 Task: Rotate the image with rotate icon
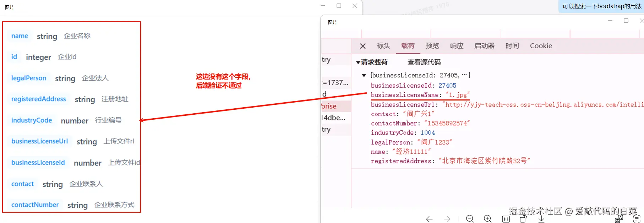523,219
